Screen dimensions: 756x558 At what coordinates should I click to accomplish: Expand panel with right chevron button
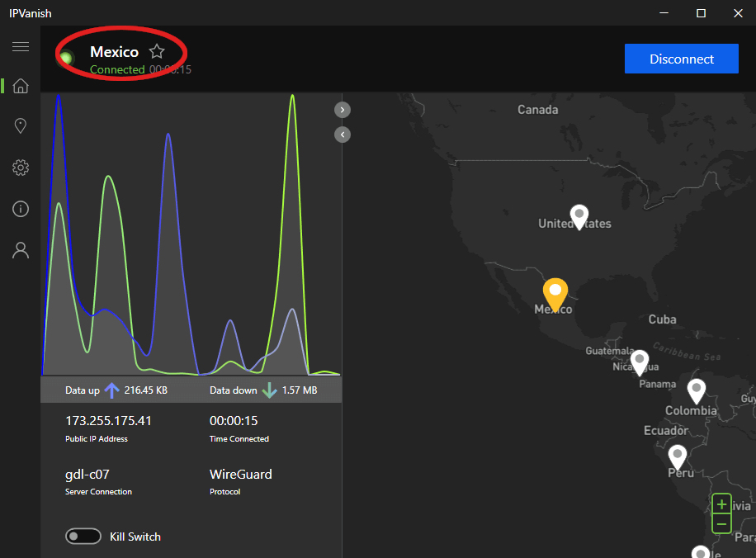tap(343, 110)
